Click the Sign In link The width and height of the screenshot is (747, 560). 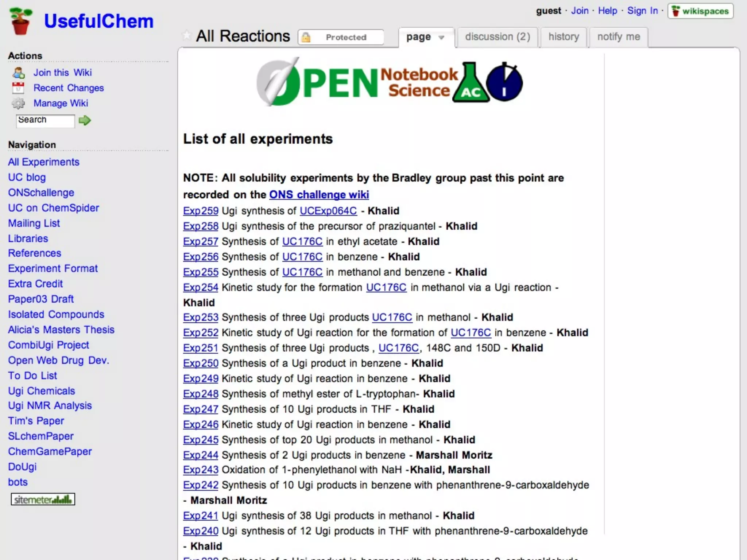point(642,11)
